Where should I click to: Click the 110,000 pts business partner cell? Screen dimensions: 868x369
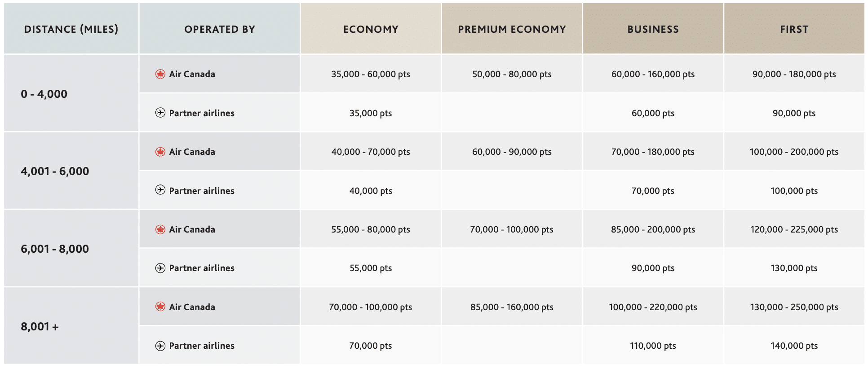click(x=653, y=346)
